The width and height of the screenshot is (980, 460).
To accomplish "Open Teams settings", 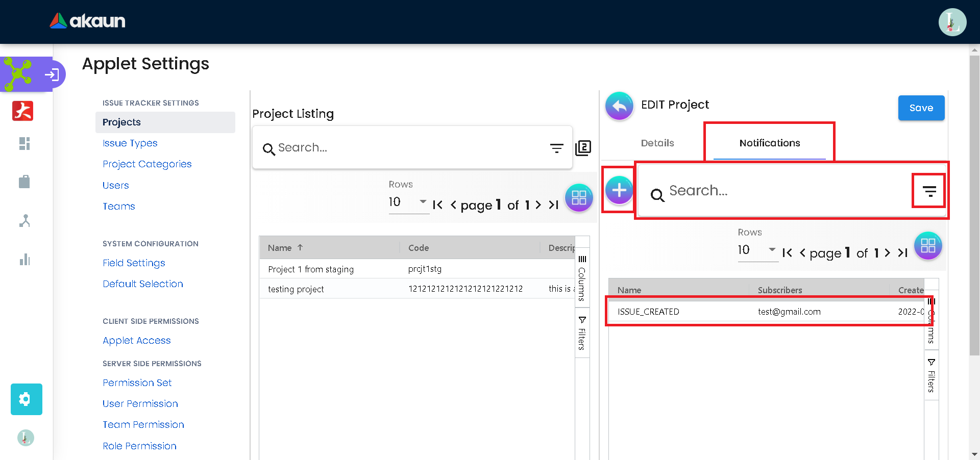I will tap(119, 207).
